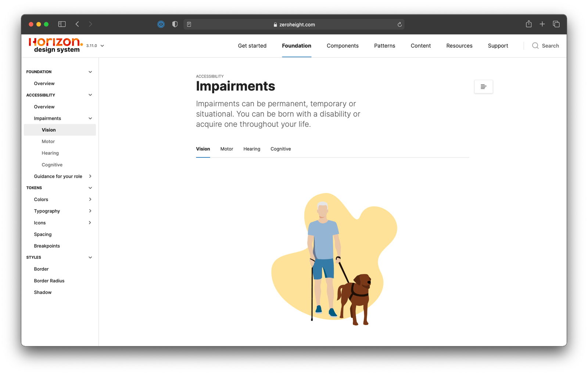Reload the page with the refresh icon
The width and height of the screenshot is (588, 374).
[399, 25]
